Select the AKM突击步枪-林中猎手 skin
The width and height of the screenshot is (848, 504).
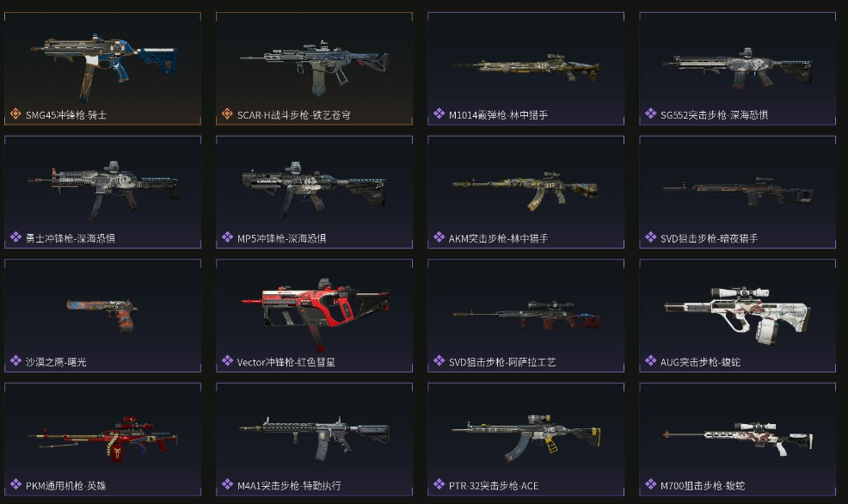coord(526,192)
